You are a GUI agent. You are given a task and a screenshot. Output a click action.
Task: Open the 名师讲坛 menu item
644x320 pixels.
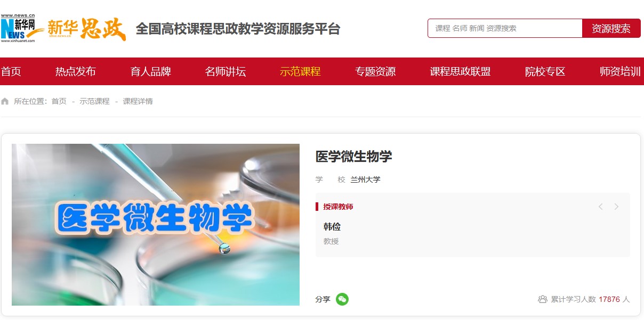[226, 71]
